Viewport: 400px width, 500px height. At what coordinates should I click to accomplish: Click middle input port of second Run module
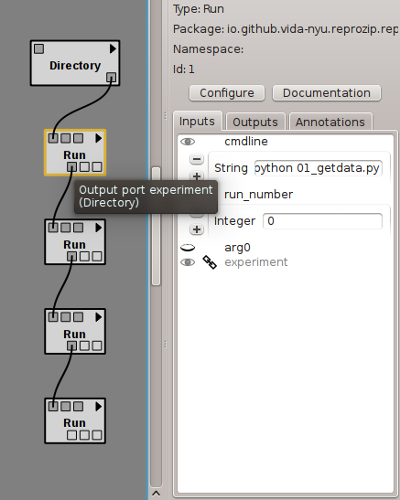pos(66,228)
